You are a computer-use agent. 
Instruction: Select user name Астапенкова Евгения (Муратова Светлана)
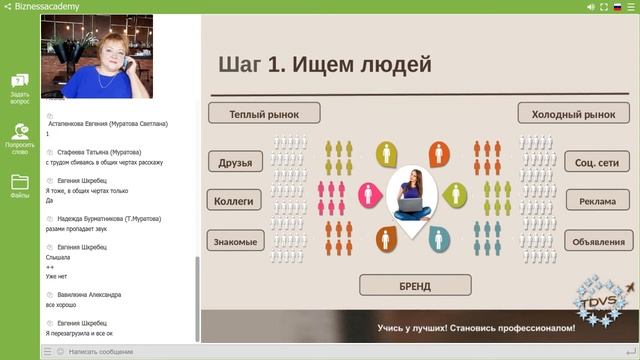[x=108, y=124]
